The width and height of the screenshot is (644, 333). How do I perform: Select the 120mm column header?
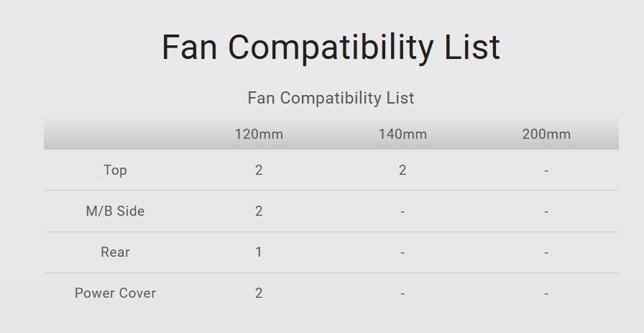[259, 134]
